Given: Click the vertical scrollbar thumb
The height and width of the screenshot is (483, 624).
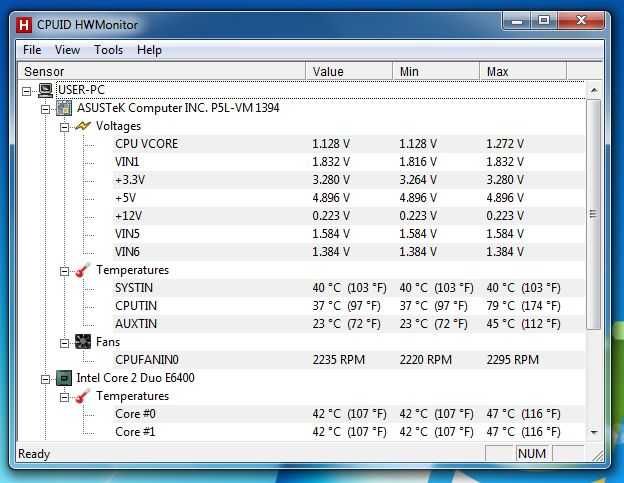Looking at the screenshot, I should point(594,214).
